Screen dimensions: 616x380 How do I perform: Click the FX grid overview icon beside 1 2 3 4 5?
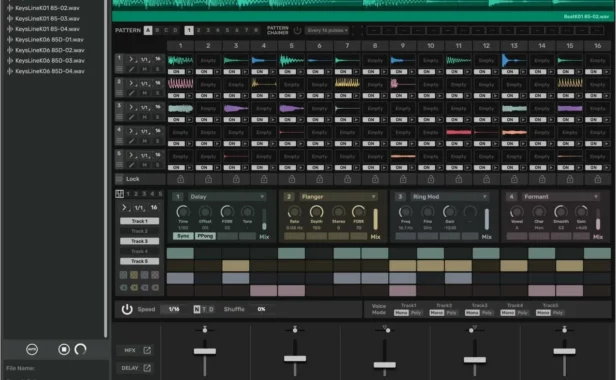point(119,194)
